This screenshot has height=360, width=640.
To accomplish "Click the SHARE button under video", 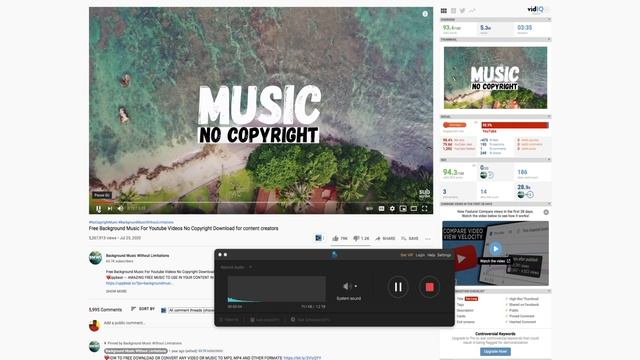I will 385,238.
